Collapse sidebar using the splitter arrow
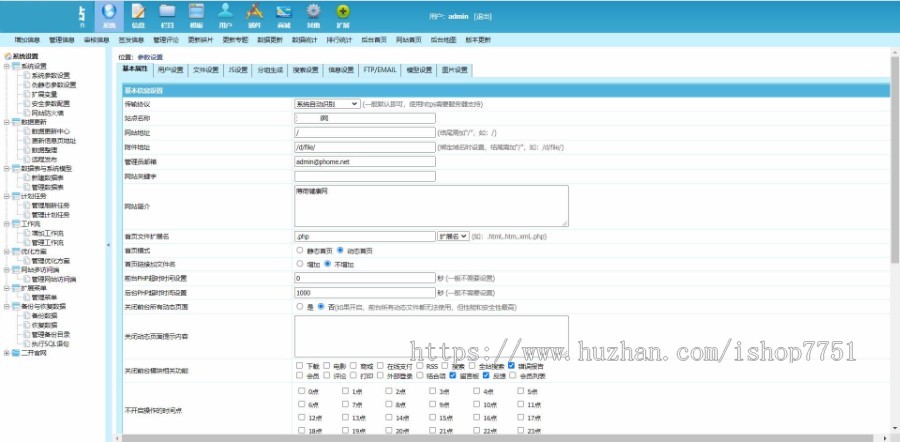Image resolution: width=900 pixels, height=442 pixels. [x=109, y=245]
